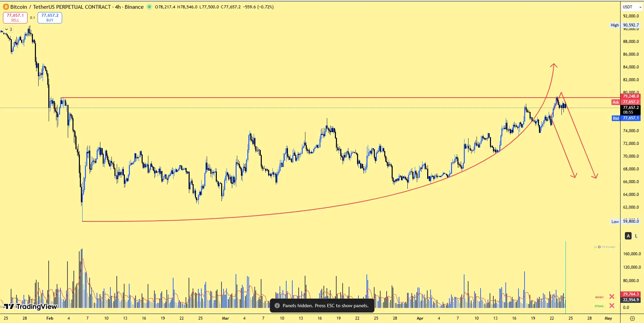Toggle auto scale with the A button

point(628,236)
